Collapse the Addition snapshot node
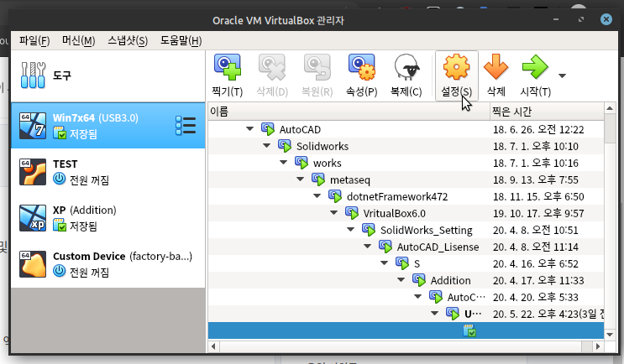Screen dimensions: 624x364 tap(401, 280)
